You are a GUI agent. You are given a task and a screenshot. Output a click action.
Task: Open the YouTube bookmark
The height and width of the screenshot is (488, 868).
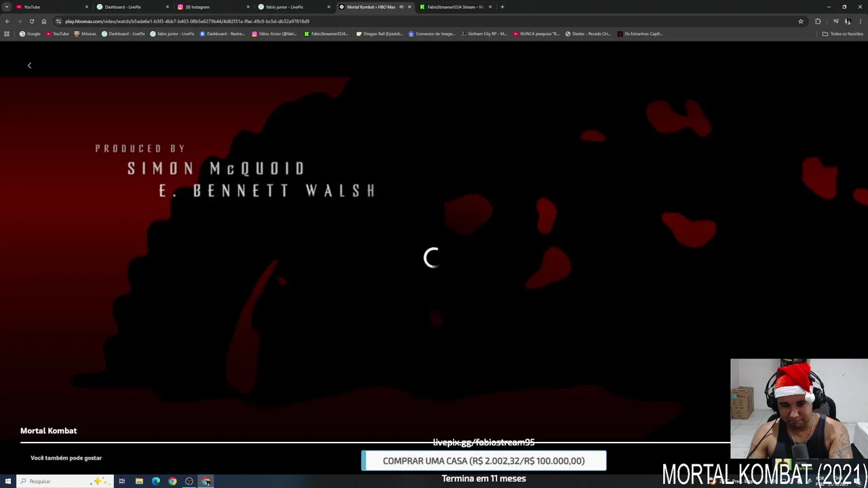tap(58, 33)
